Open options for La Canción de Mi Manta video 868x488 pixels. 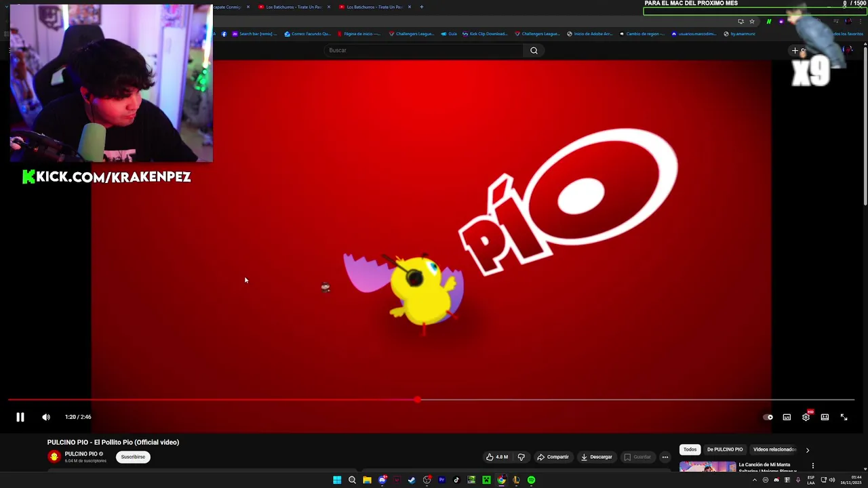(812, 466)
